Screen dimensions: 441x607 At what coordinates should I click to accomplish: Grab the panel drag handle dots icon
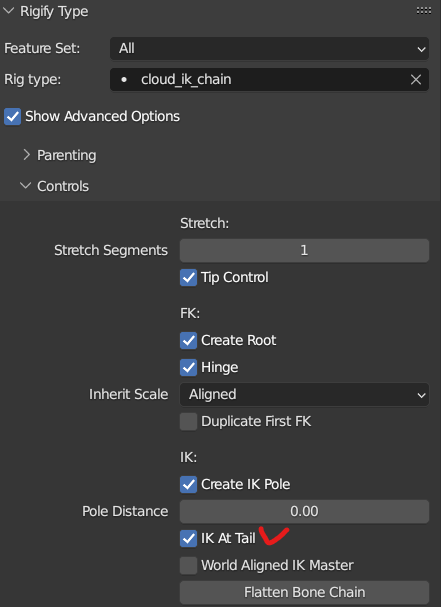coord(424,11)
